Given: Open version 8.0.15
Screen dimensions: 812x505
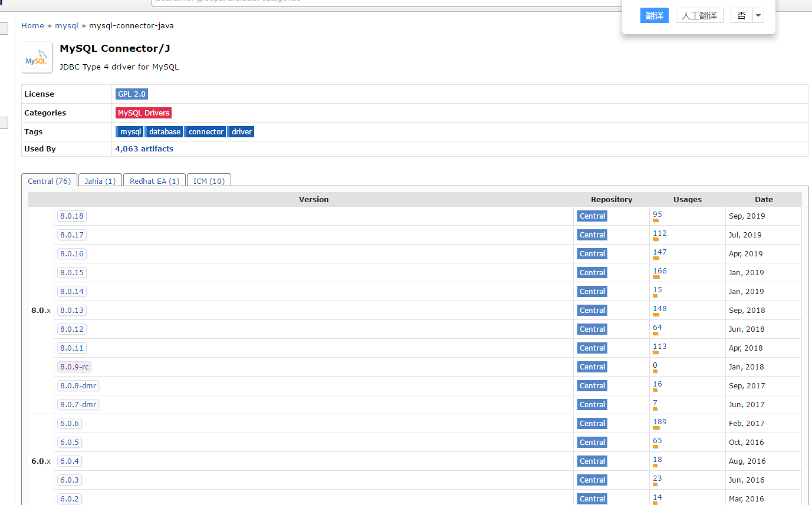Looking at the screenshot, I should pos(72,272).
